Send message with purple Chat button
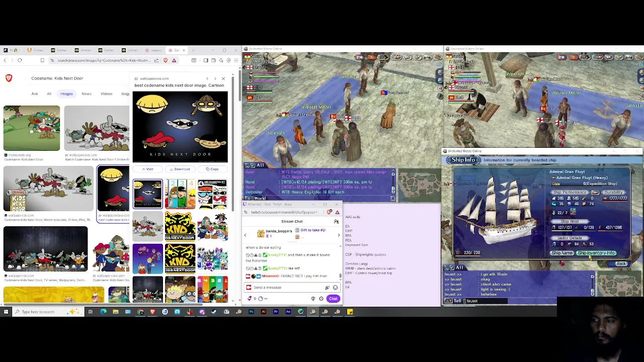The image size is (644, 362). [333, 299]
